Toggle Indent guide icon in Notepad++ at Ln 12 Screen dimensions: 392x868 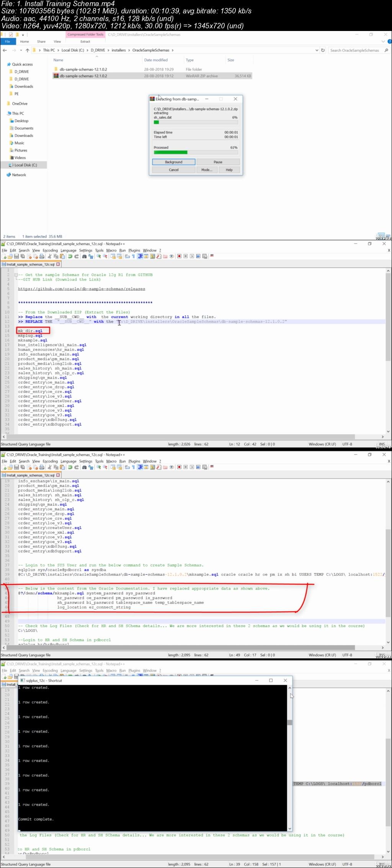pos(140,256)
